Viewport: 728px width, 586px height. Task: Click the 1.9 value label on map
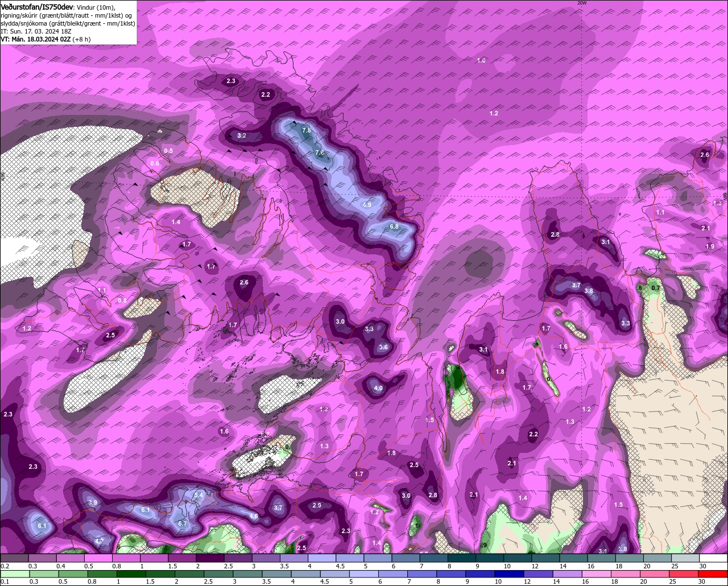[x=710, y=246]
